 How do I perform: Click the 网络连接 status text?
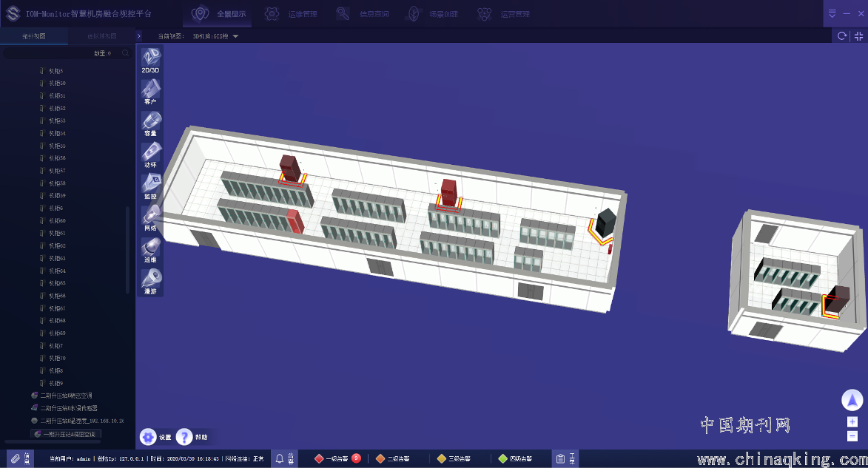tap(244, 458)
